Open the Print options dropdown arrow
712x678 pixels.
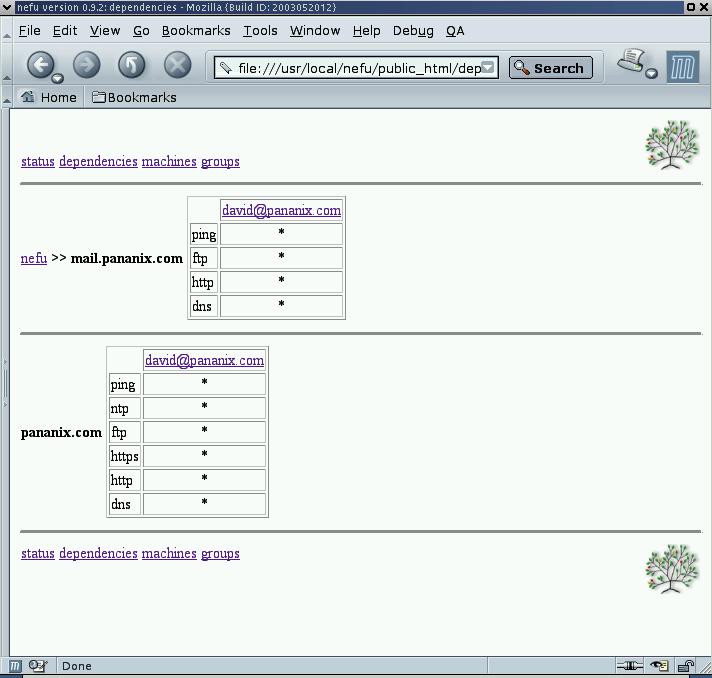pos(652,73)
